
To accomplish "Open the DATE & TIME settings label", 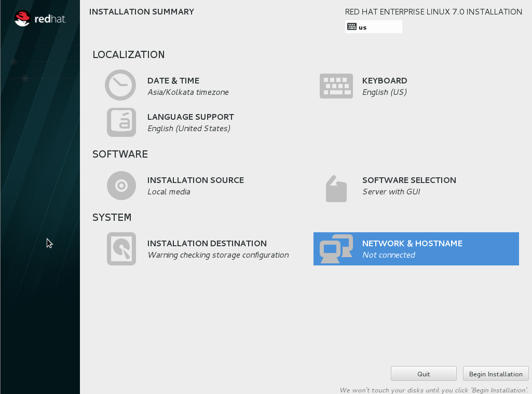I will tap(173, 81).
